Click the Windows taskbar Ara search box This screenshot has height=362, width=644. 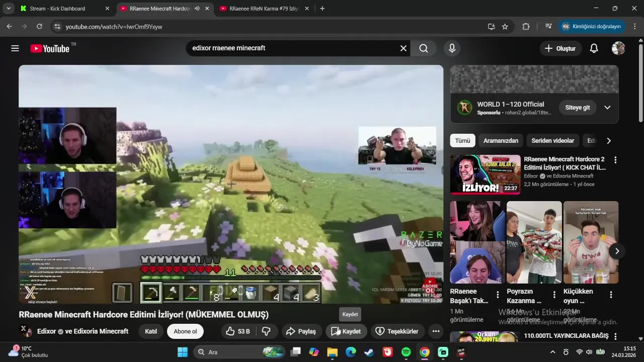239,352
